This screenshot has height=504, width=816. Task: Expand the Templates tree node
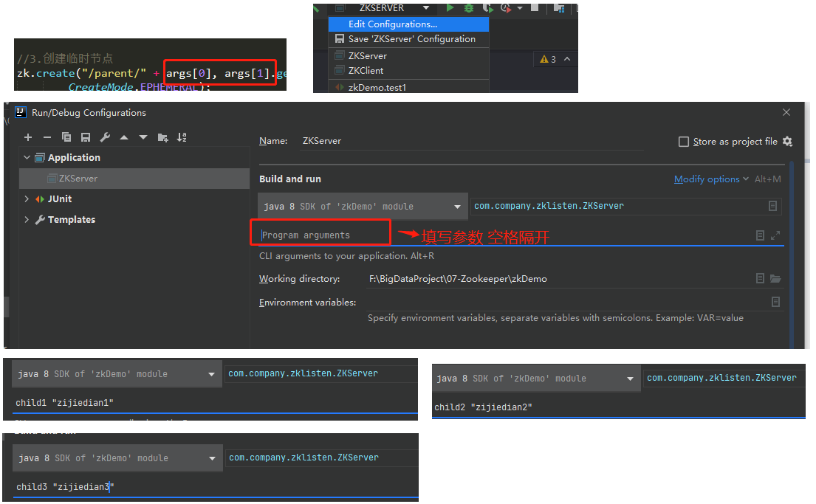tap(27, 219)
